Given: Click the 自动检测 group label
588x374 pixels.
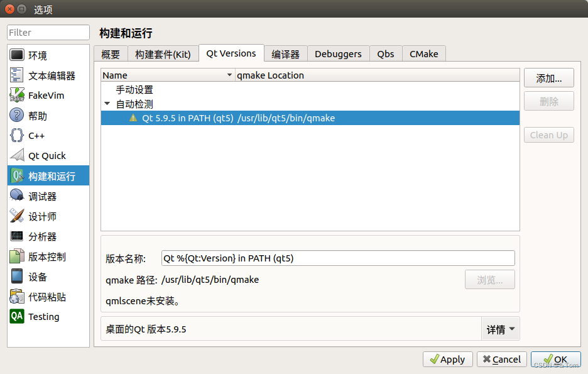Looking at the screenshot, I should [x=134, y=104].
